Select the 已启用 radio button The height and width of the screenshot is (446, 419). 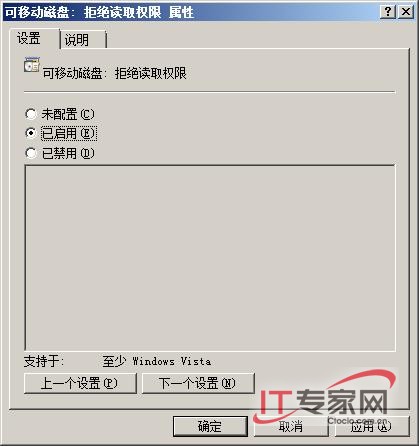[31, 133]
